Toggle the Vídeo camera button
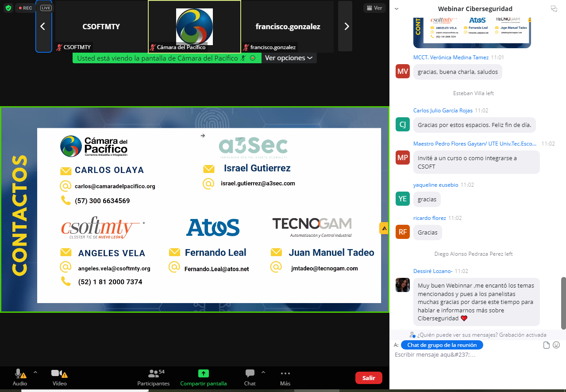566x392 pixels. [59, 378]
